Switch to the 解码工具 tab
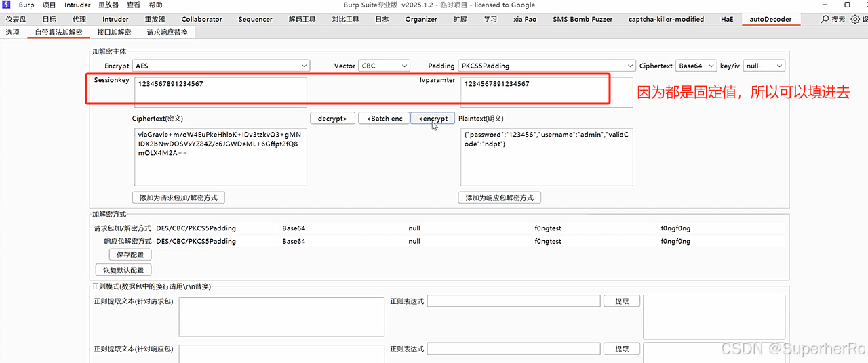Image resolution: width=868 pixels, height=363 pixels. [302, 20]
